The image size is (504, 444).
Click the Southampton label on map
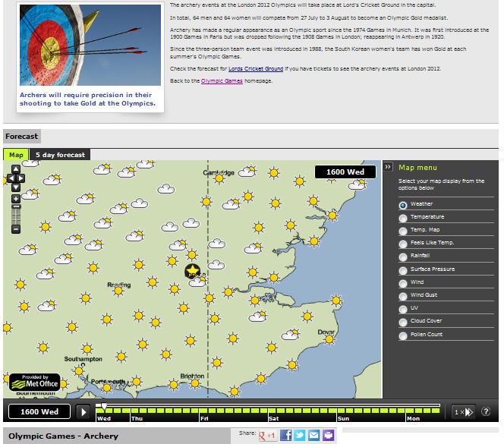[83, 359]
